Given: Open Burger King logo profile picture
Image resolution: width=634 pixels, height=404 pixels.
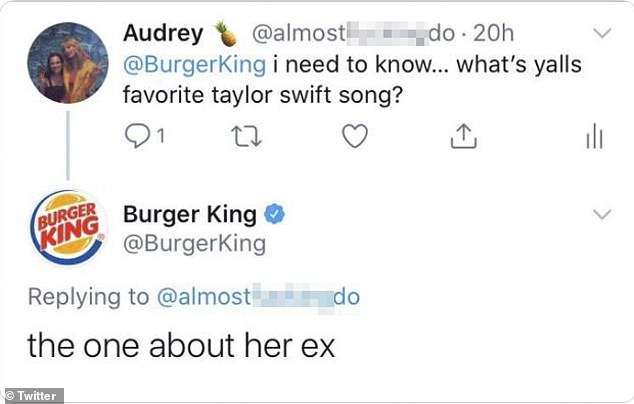Looking at the screenshot, I should (67, 226).
